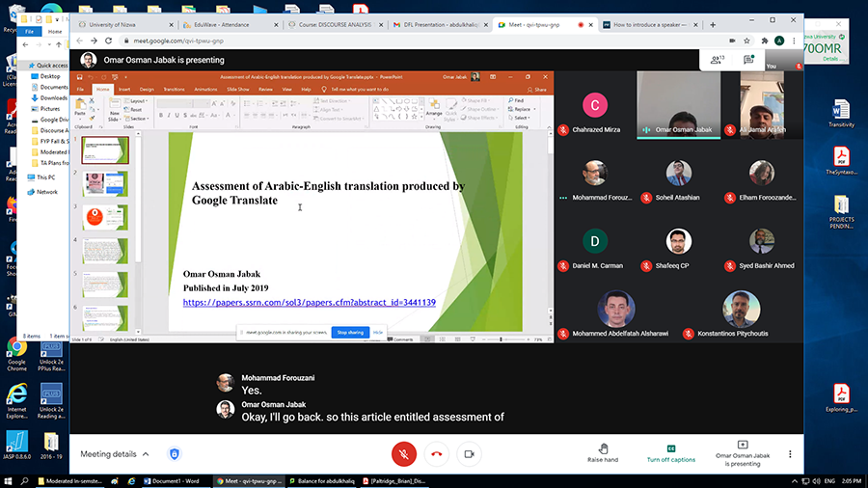Open 2016 - 19 folder on desktop
The image size is (868, 488).
click(x=51, y=446)
